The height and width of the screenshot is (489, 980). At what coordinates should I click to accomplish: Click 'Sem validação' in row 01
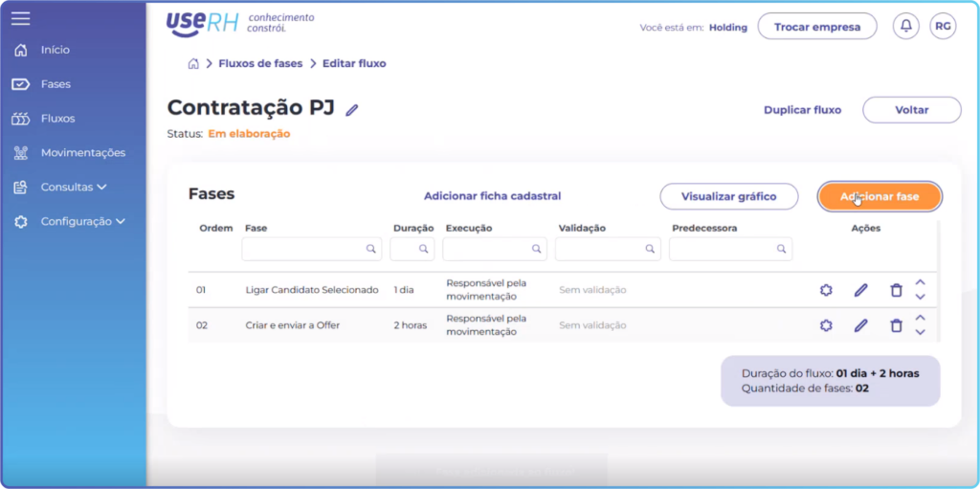(x=592, y=290)
